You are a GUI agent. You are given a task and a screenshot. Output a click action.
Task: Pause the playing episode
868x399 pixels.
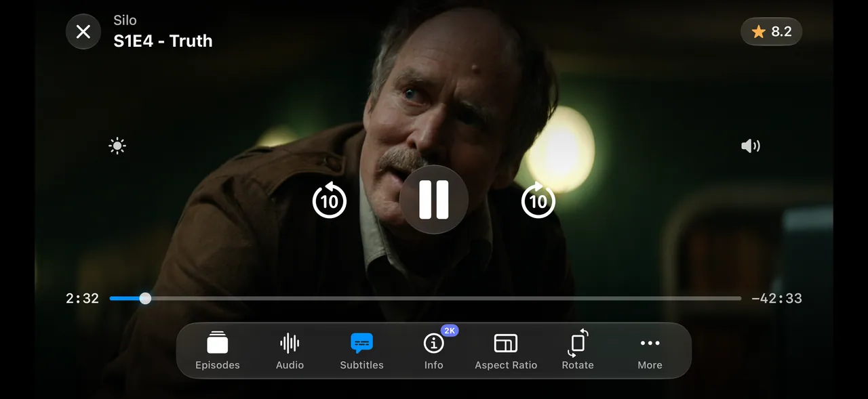click(434, 200)
